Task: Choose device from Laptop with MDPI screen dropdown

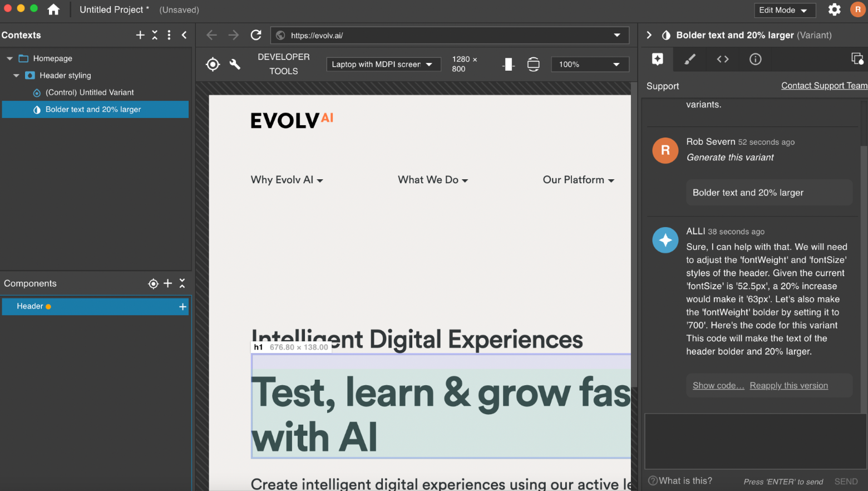Action: pyautogui.click(x=383, y=64)
